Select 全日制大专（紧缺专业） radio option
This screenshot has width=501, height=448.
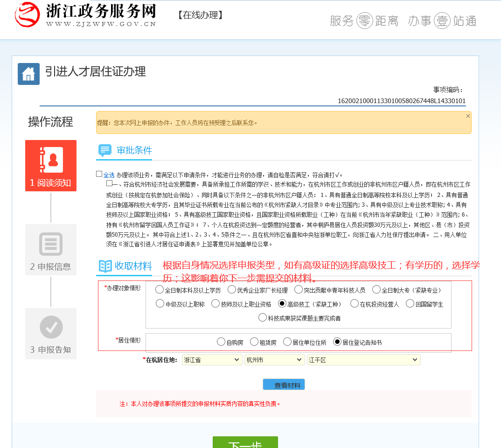pyautogui.click(x=376, y=289)
